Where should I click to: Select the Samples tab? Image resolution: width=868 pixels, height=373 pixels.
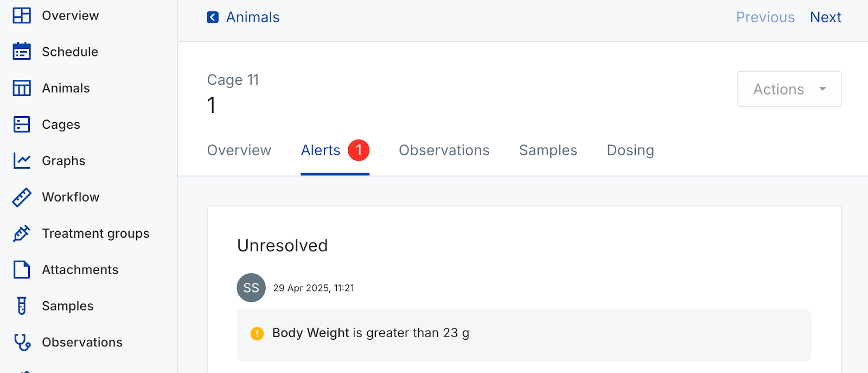548,150
